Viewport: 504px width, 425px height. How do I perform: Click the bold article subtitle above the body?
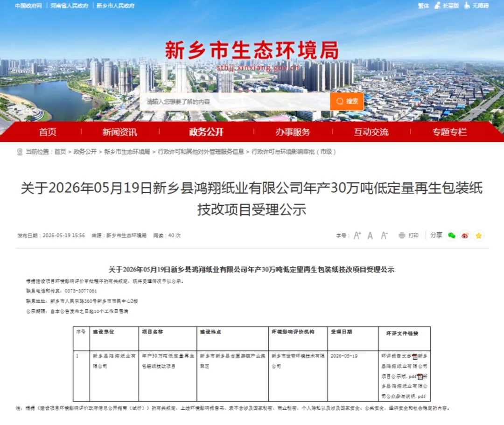(x=252, y=270)
